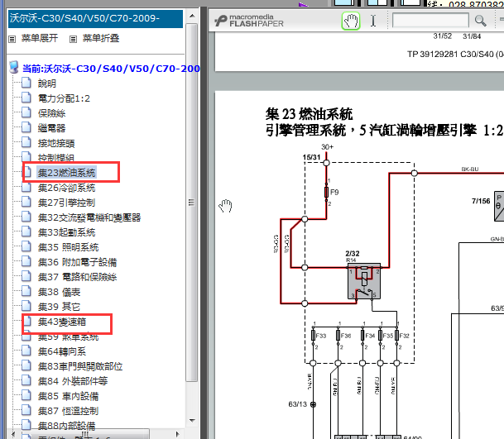Click the page icon beside 繼電器

tap(26, 127)
